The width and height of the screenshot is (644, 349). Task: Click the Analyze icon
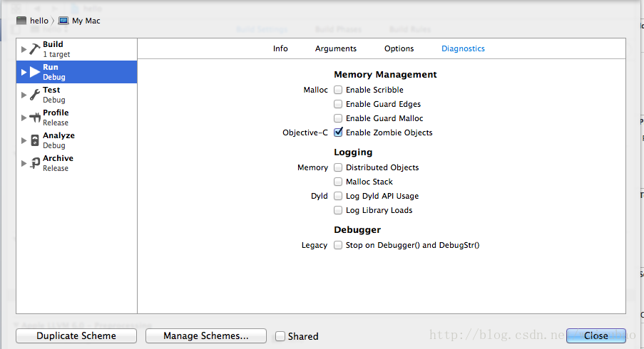pyautogui.click(x=35, y=140)
